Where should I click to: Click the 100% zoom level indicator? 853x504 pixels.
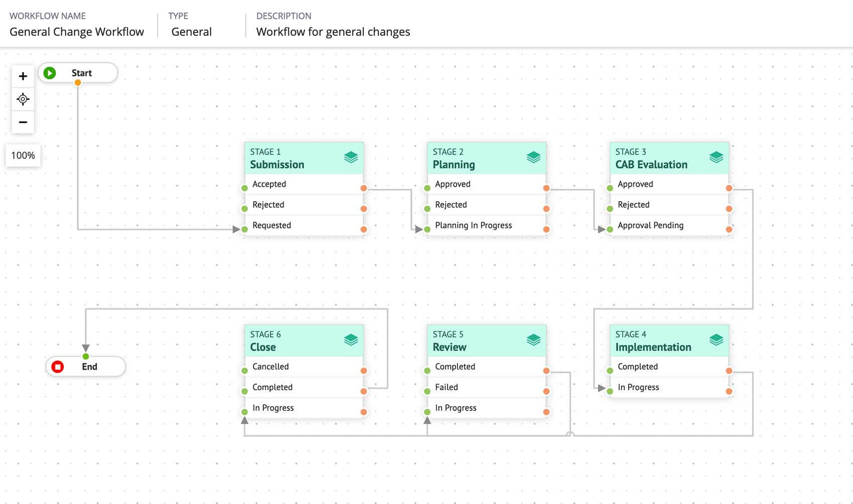pos(23,155)
